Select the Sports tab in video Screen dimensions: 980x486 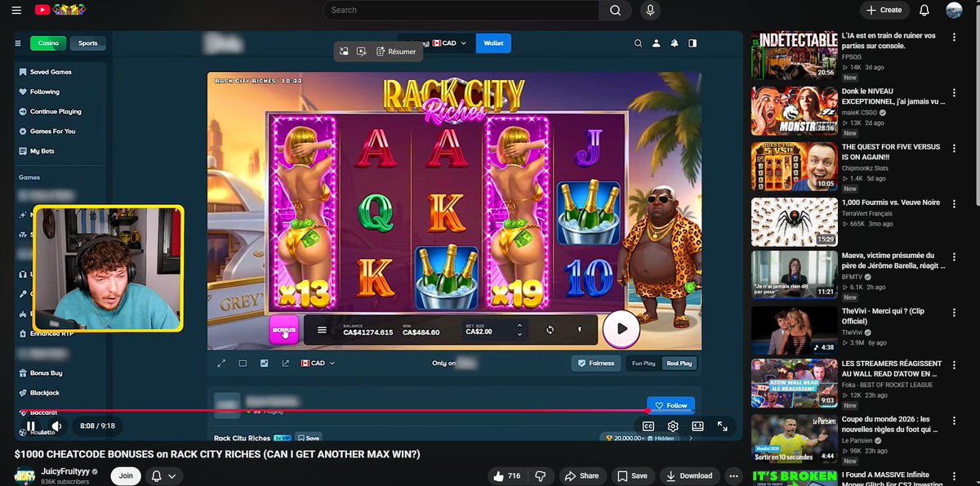[x=87, y=43]
